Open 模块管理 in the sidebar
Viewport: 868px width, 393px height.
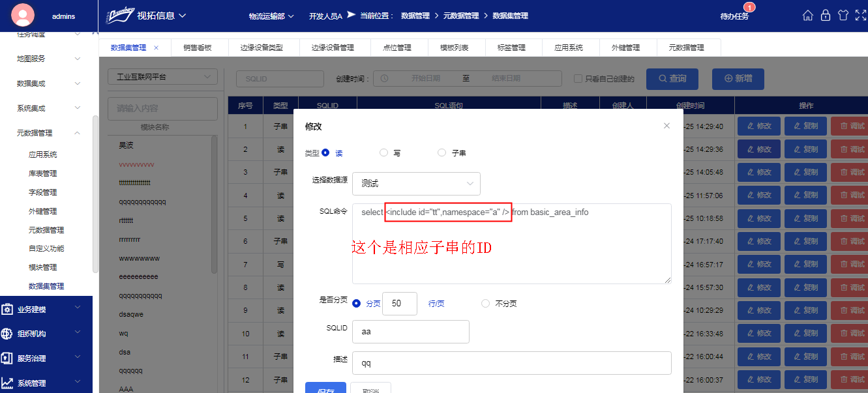[43, 267]
